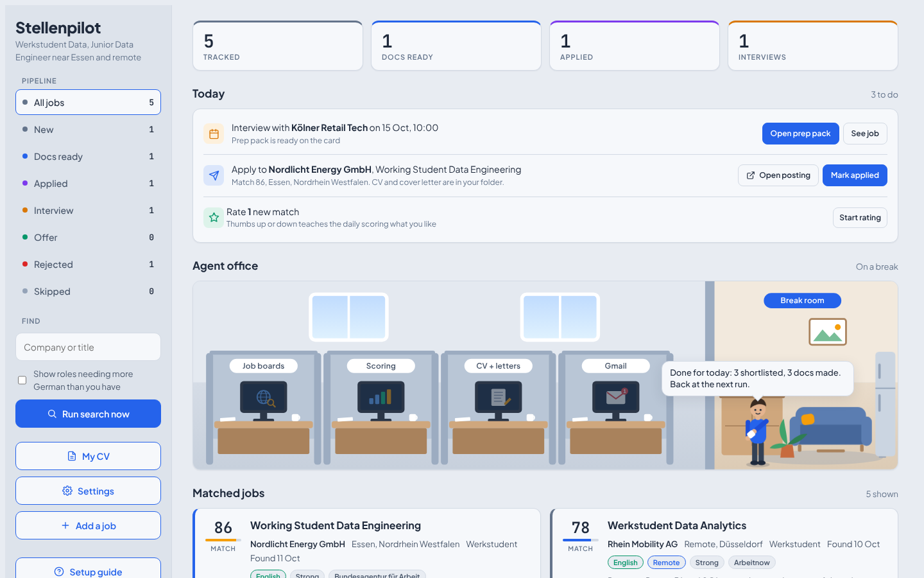Add a job manually
This screenshot has height=578, width=924.
point(88,525)
